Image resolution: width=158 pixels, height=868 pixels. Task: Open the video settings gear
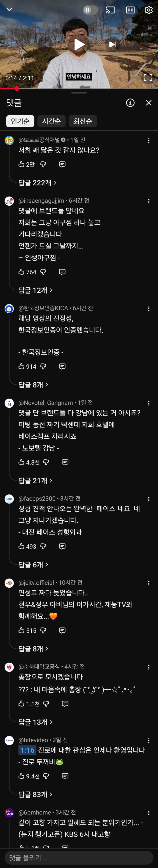pyautogui.click(x=148, y=10)
